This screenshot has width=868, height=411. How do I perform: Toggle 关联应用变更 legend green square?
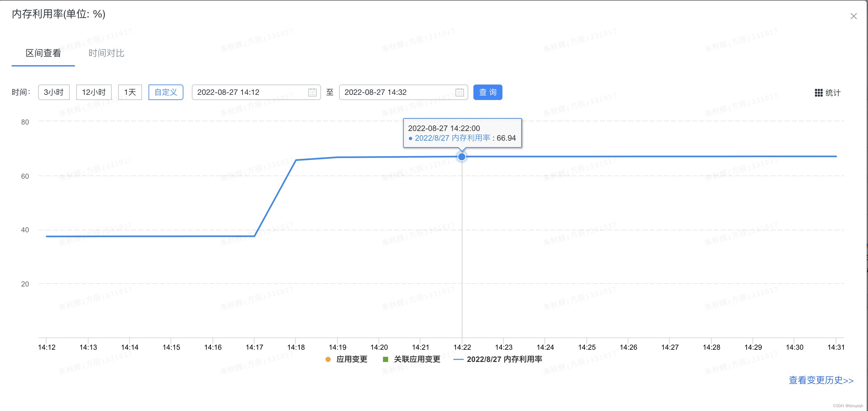click(386, 359)
